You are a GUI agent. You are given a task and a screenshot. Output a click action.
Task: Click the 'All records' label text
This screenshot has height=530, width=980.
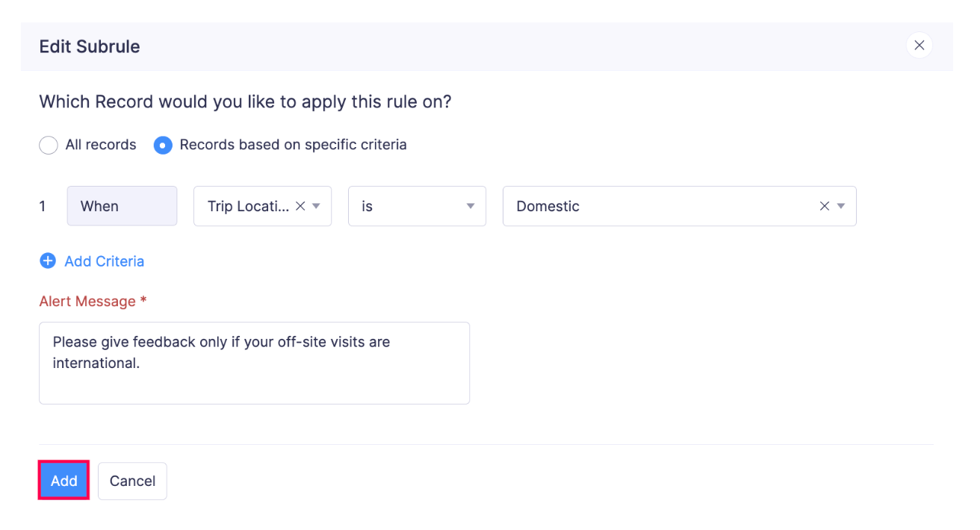(x=101, y=145)
